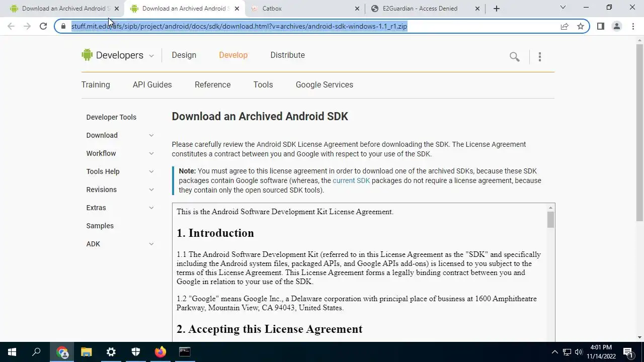
Task: Open Developer Tools in the sidebar
Action: point(111,117)
